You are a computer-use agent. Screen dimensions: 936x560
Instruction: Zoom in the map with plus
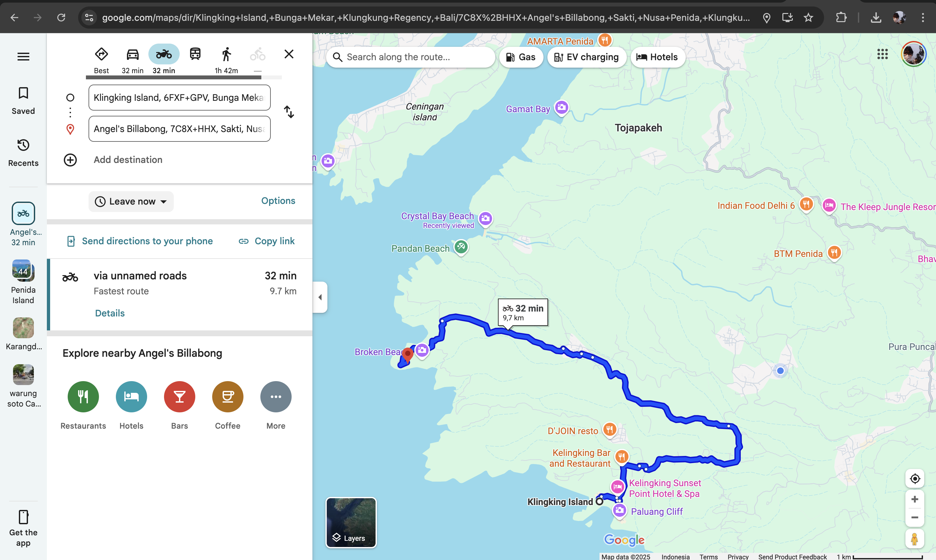point(914,500)
